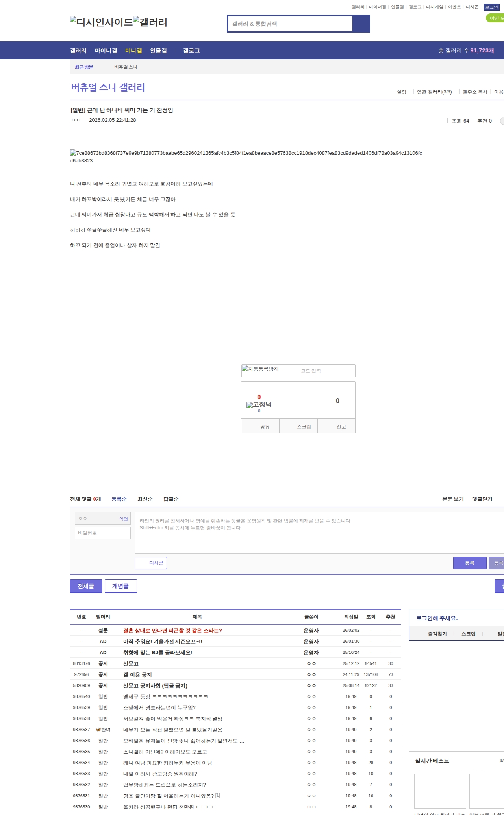Screen dimensions: 504x815
Task: Click the 조회 64 view count text
Action: click(x=460, y=121)
